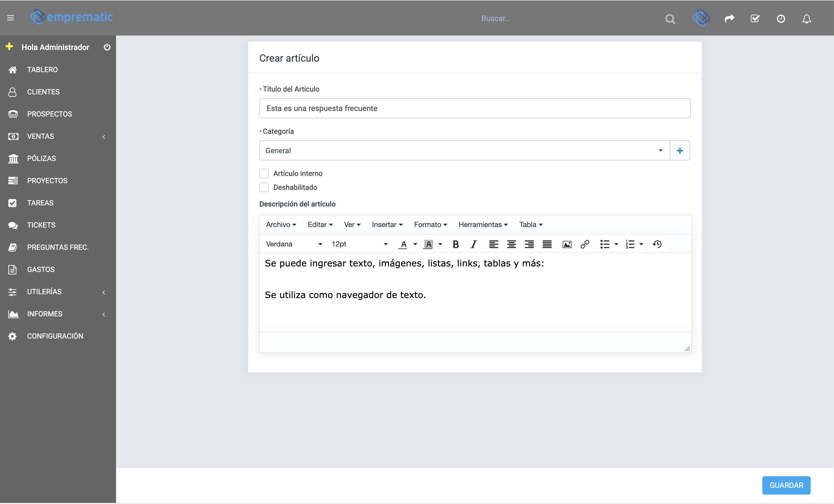Open the Formato editor menu

431,225
